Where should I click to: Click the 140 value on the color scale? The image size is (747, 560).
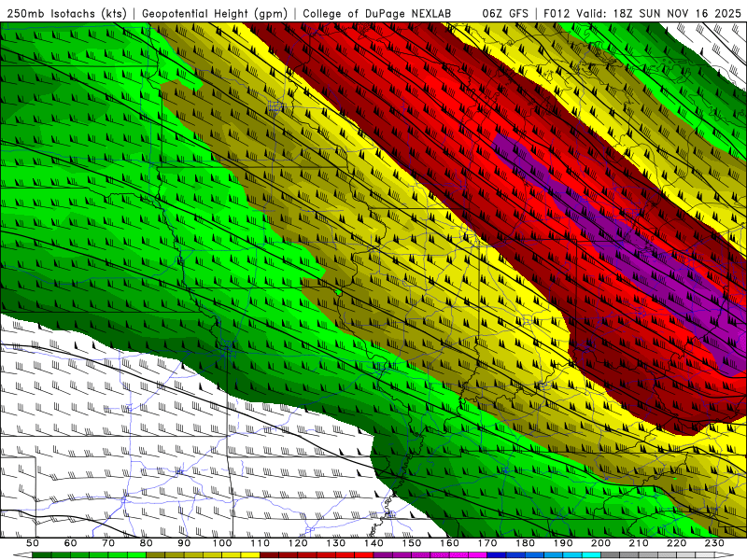coord(373,543)
